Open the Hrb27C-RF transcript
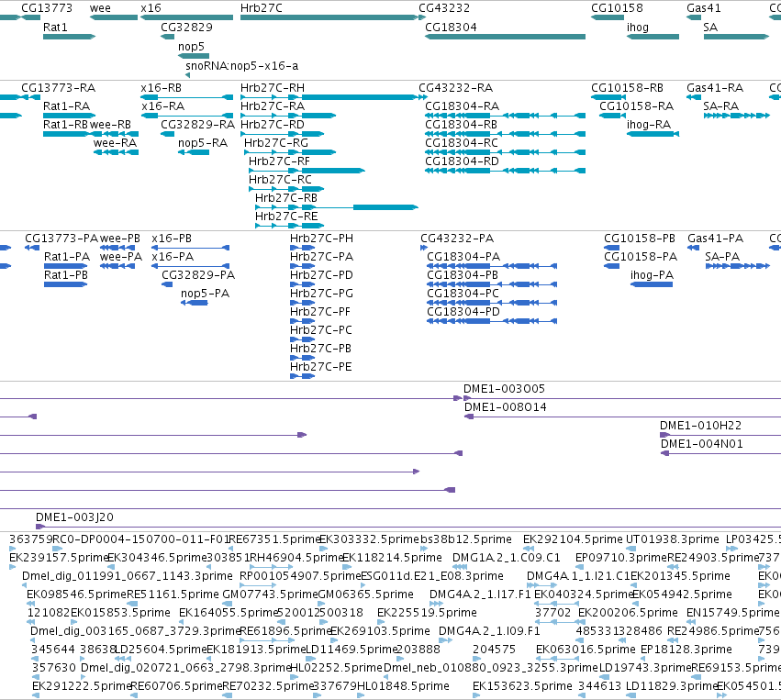 point(307,171)
